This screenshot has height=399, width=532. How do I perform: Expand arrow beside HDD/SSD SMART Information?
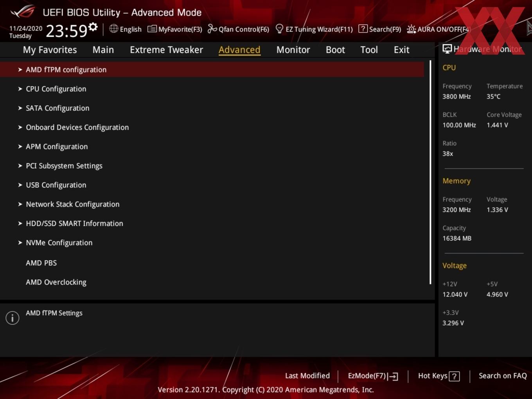point(20,223)
